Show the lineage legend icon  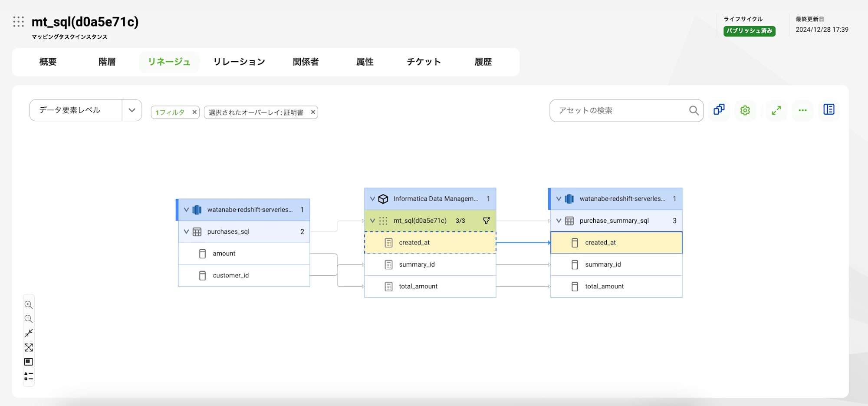[x=29, y=376]
